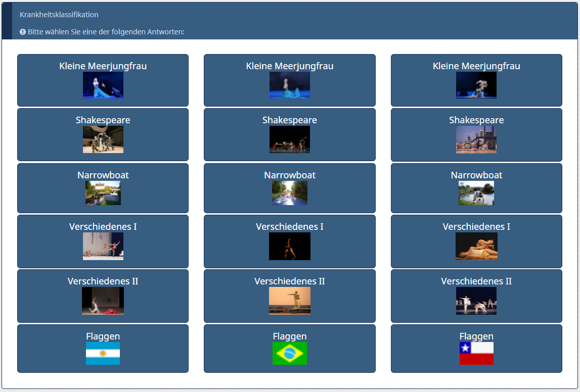Screen dimensions: 580x392
Task: Choose Narrowboat view from bow along tree-lined canal
Action: point(289,192)
